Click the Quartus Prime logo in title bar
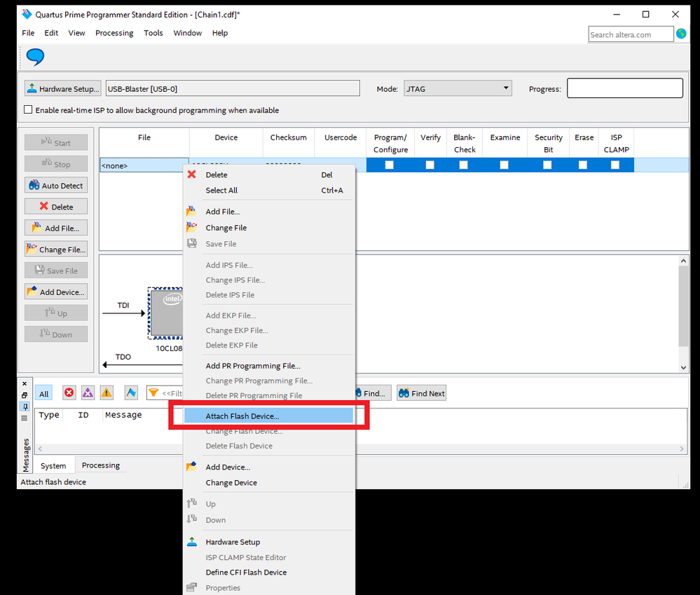 27,14
